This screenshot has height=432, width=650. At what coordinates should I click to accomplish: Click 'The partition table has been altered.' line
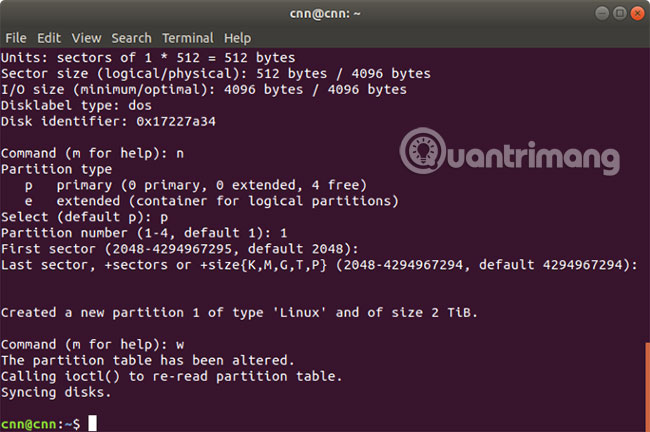(148, 360)
